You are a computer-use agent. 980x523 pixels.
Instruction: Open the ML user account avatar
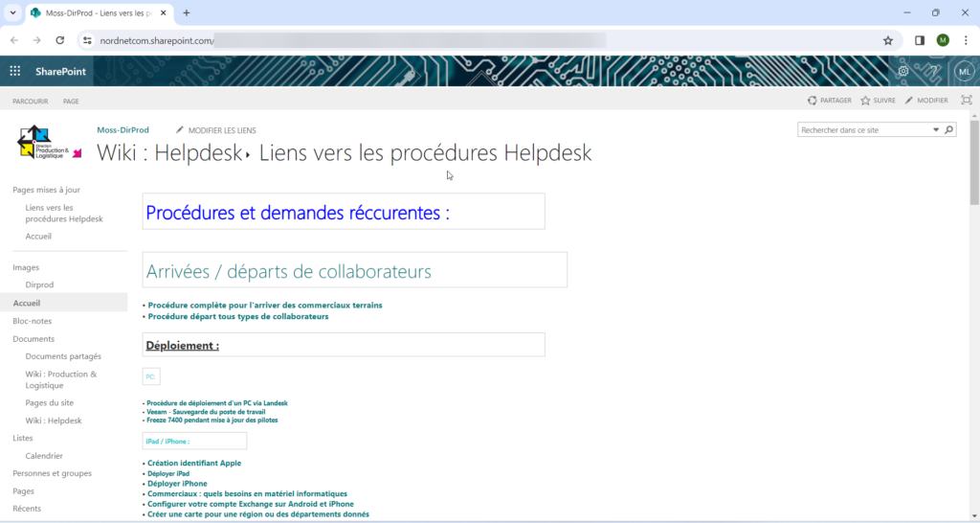point(964,72)
